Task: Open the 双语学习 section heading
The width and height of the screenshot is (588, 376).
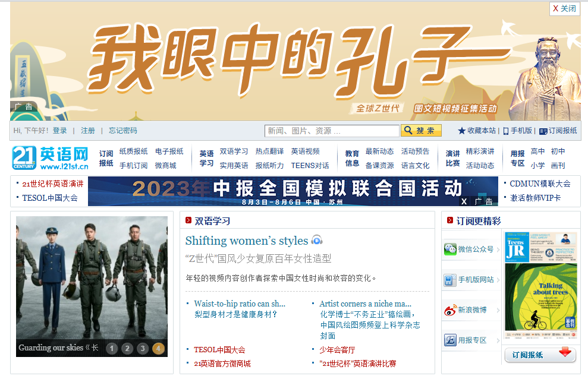Action: (212, 221)
